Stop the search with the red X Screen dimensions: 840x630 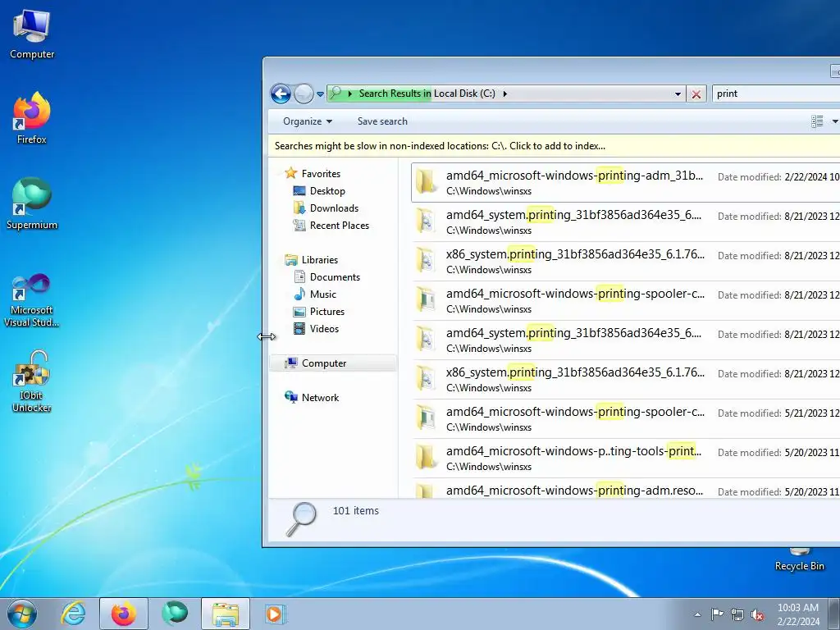pos(696,94)
